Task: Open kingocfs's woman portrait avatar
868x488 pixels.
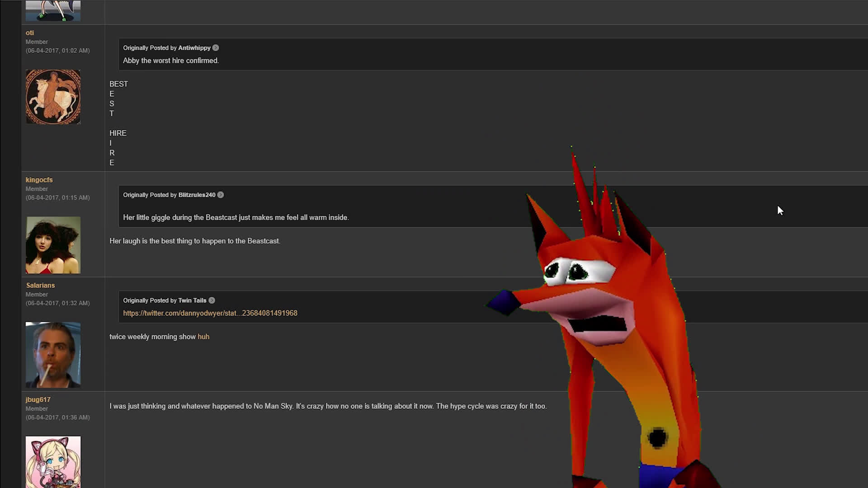Action: [53, 245]
